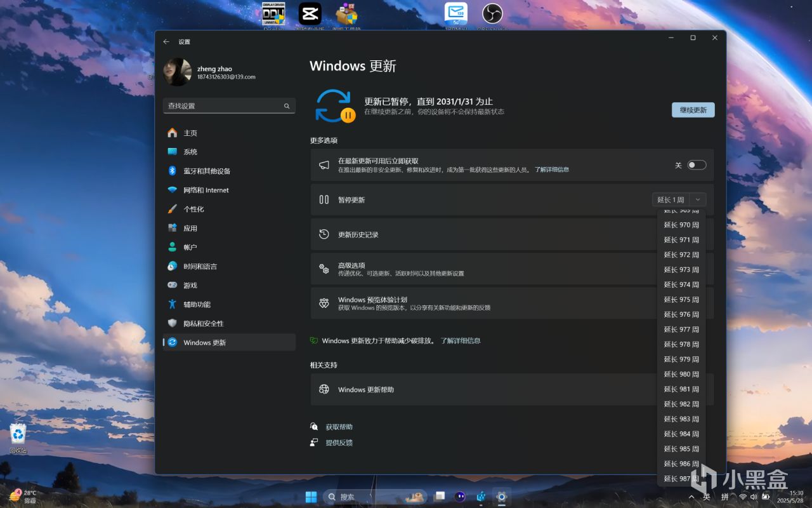The image size is (812, 508).
Task: Choose the 延长 984 周 entry
Action: (x=681, y=434)
